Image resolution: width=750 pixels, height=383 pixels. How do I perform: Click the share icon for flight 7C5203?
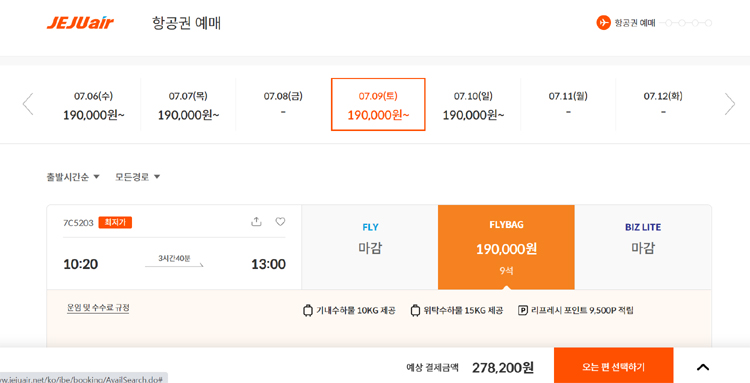[256, 221]
